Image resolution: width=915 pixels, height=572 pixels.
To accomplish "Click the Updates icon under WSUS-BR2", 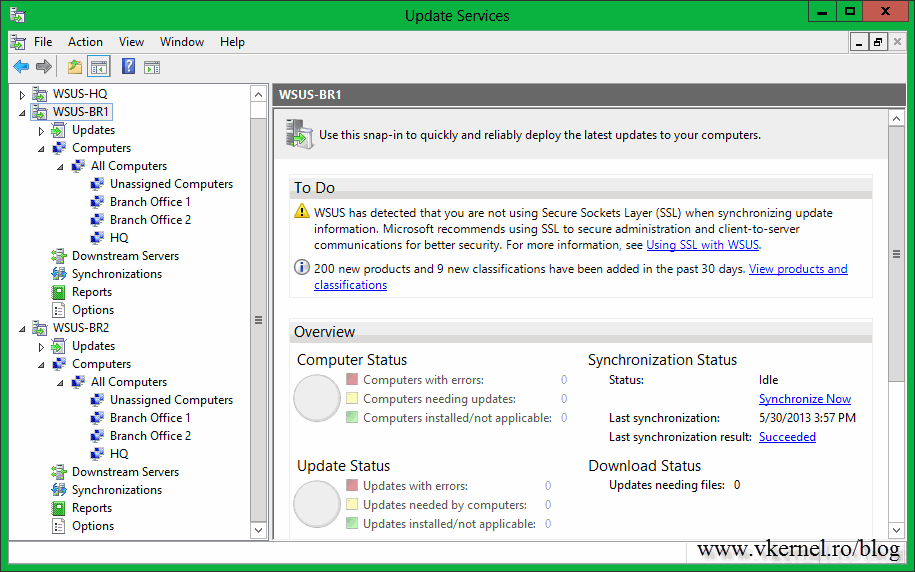I will (x=58, y=346).
